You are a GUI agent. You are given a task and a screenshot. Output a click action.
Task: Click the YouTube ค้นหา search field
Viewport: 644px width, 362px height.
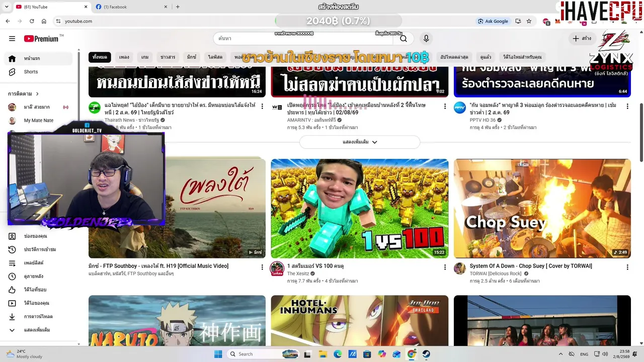tap(303, 39)
